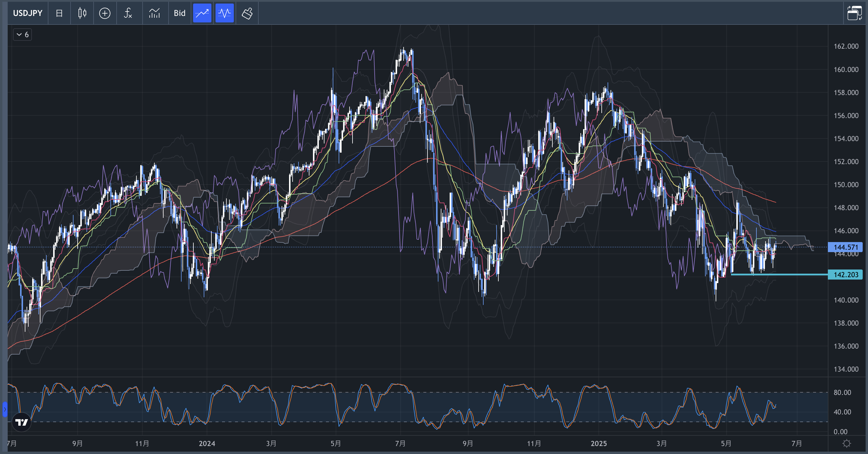Viewport: 868px width, 454px height.
Task: Open the USDJPY symbol selector
Action: (x=28, y=13)
